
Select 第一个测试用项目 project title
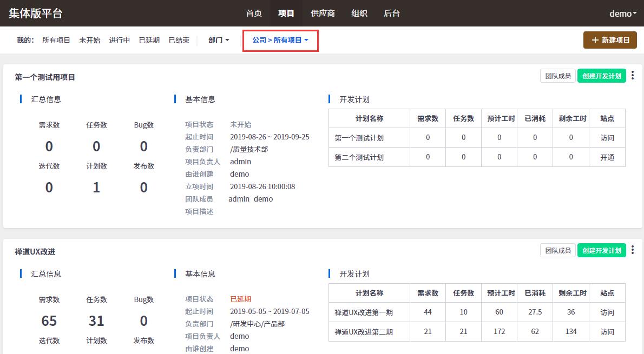[45, 77]
